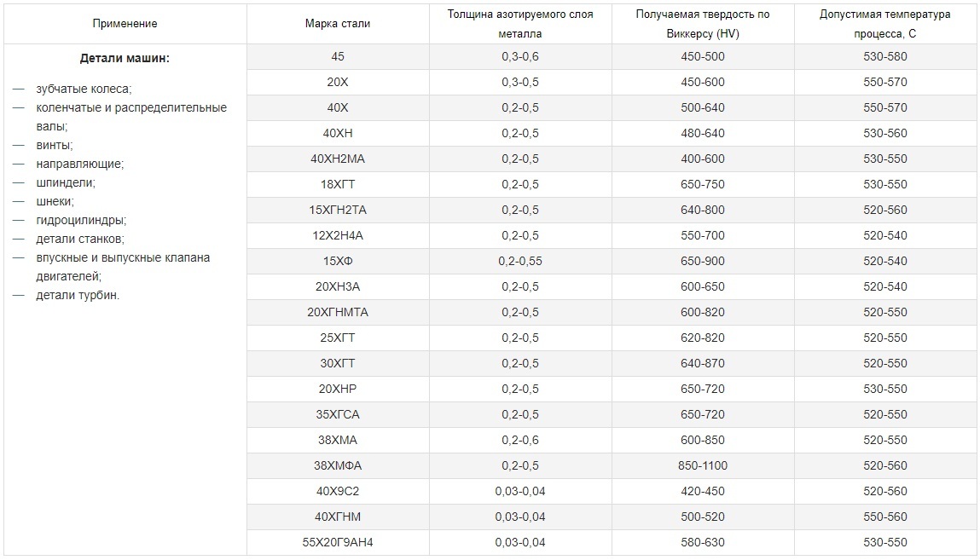Click the hardness value "850-1100"
Image resolution: width=980 pixels, height=560 pixels.
(703, 466)
